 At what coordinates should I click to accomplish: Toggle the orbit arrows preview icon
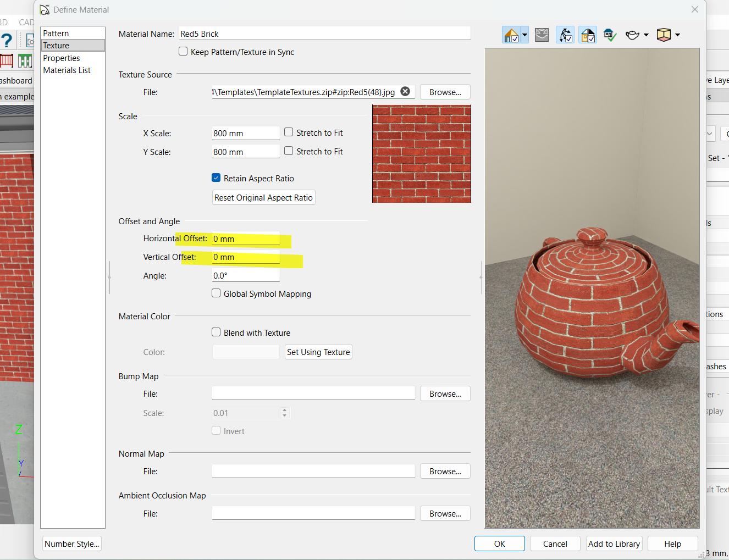[565, 35]
